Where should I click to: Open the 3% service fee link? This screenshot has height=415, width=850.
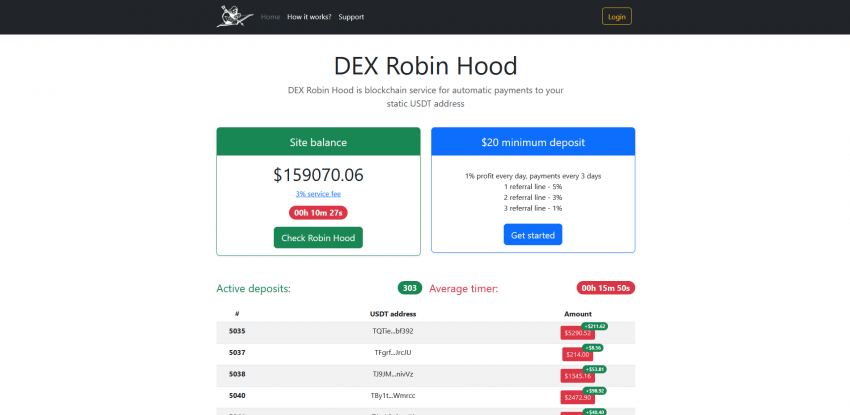[318, 194]
